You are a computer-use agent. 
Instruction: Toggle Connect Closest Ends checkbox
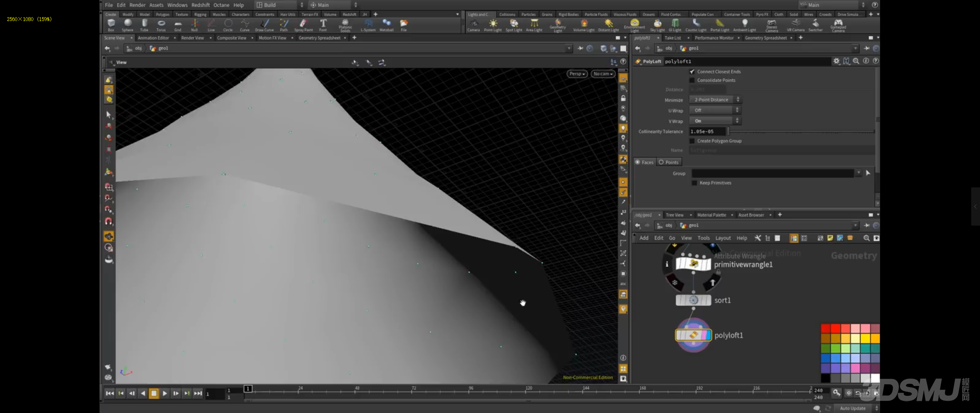[x=692, y=72]
